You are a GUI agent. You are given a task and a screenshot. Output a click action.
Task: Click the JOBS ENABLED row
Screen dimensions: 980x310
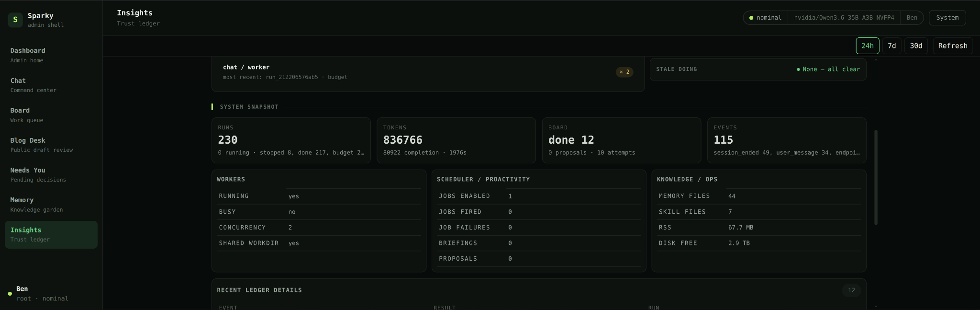click(539, 196)
